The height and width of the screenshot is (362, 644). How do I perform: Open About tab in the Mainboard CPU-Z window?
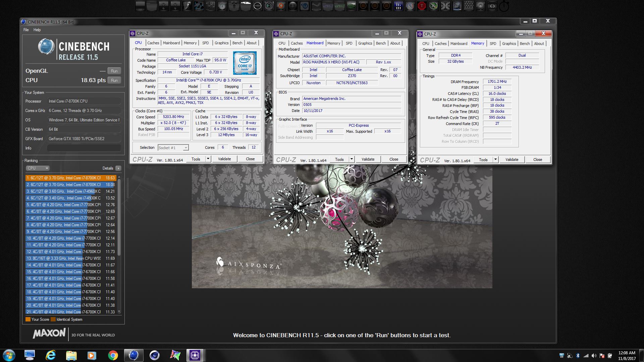[x=395, y=43]
